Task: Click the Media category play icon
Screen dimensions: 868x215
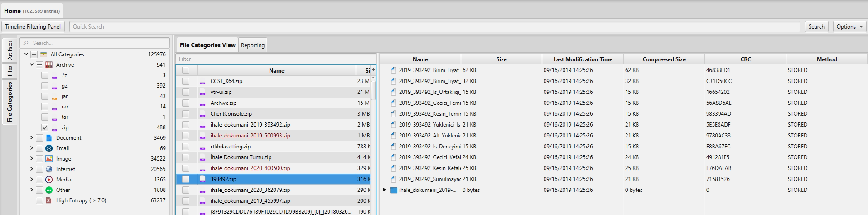Action: pyautogui.click(x=49, y=180)
